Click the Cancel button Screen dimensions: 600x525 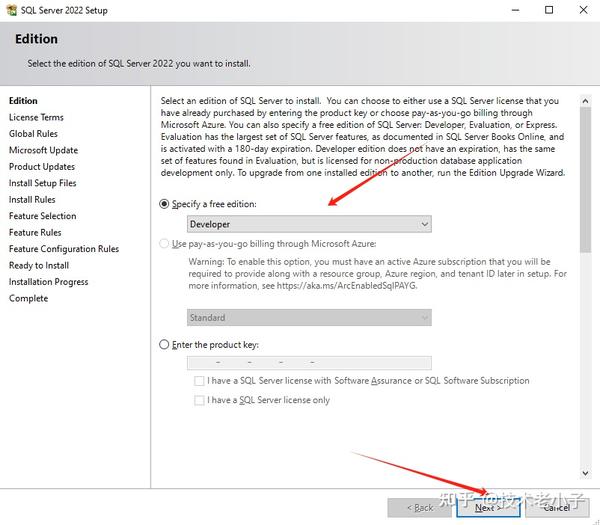tap(557, 507)
